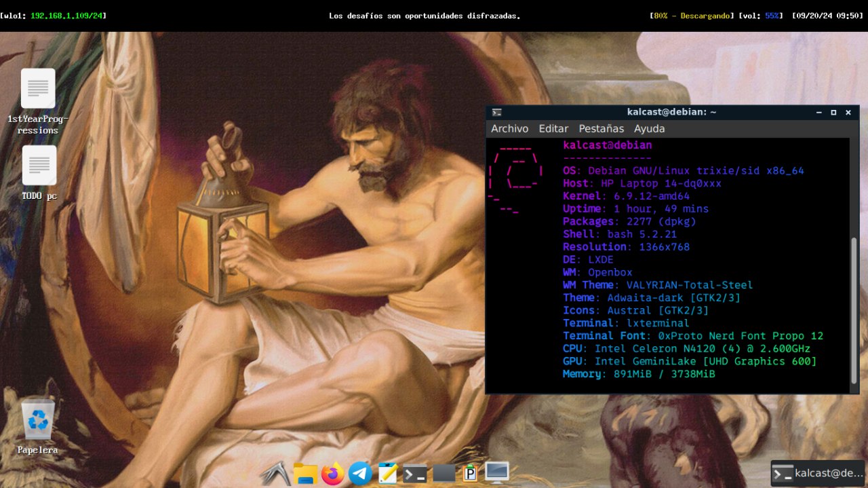This screenshot has width=868, height=488.
Task: Open the Editar menu in the terminal
Action: pos(553,128)
